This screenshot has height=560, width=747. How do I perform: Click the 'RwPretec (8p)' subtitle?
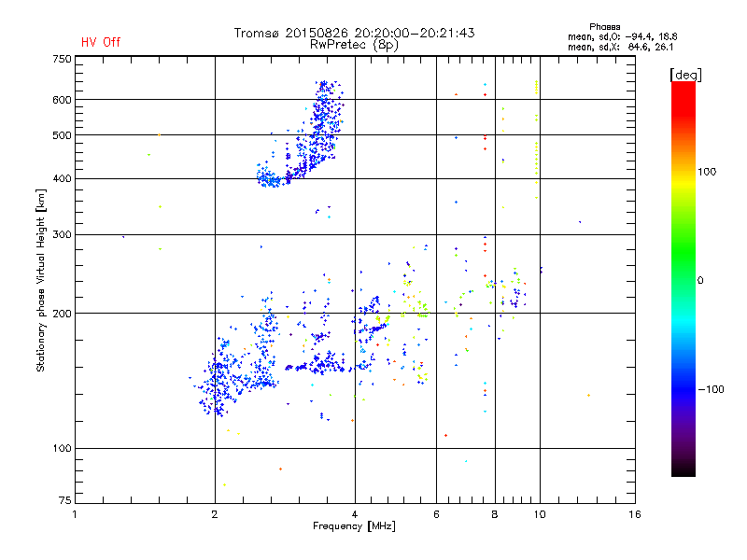click(354, 45)
